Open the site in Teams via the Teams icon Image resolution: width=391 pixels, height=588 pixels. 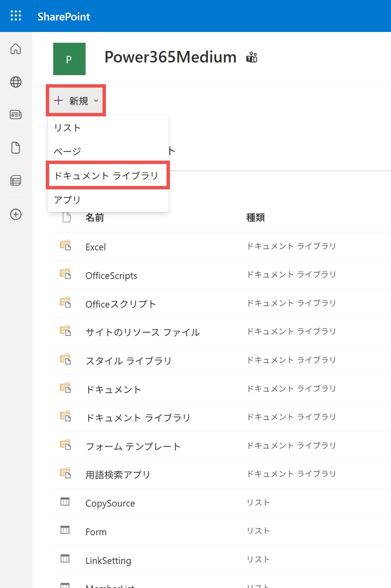coord(252,58)
